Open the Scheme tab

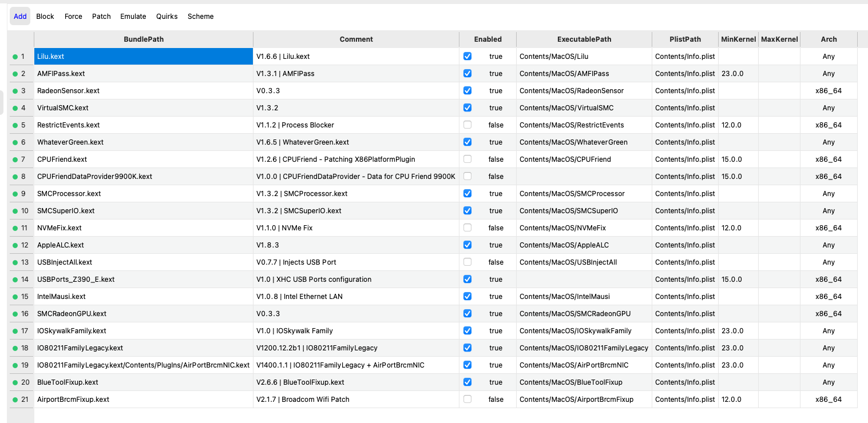[x=201, y=17]
